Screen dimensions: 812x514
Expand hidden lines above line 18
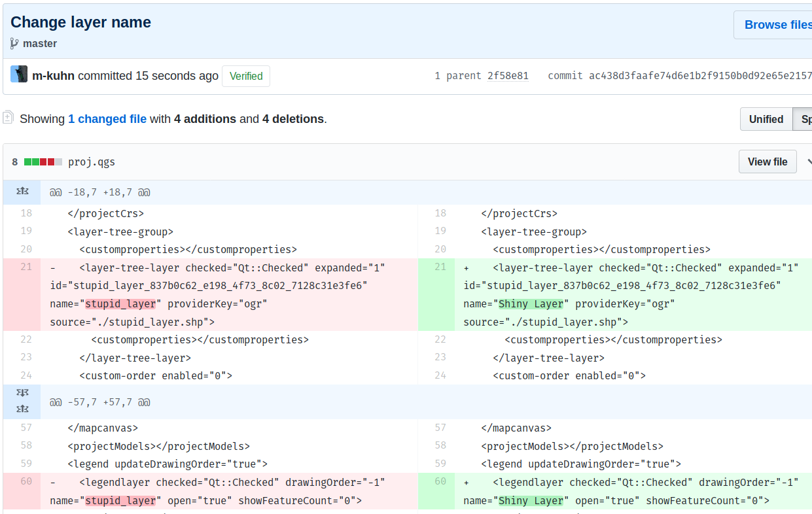[x=22, y=192]
